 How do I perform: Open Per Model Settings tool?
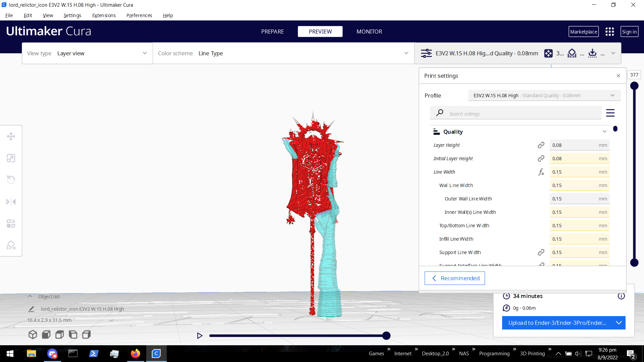coord(11,224)
